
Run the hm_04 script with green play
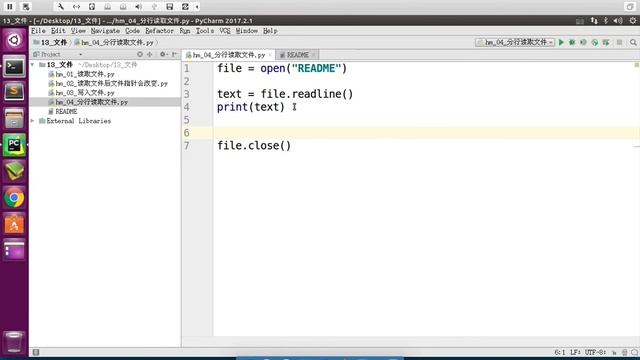click(561, 42)
